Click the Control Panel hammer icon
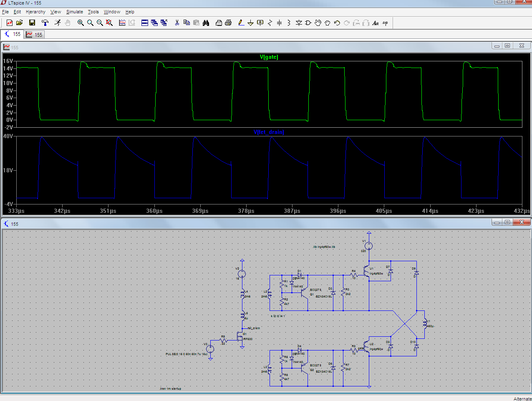Viewport: 532px width, 401px height. coord(45,23)
